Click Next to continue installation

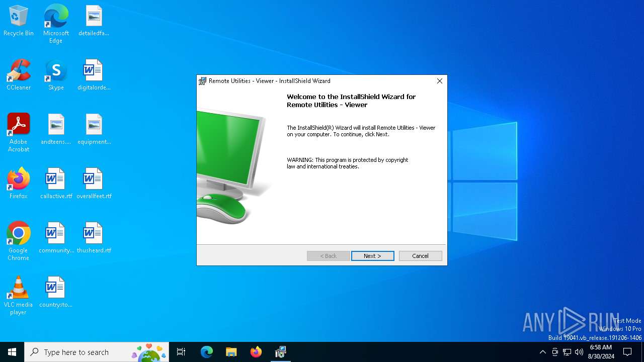click(x=373, y=256)
